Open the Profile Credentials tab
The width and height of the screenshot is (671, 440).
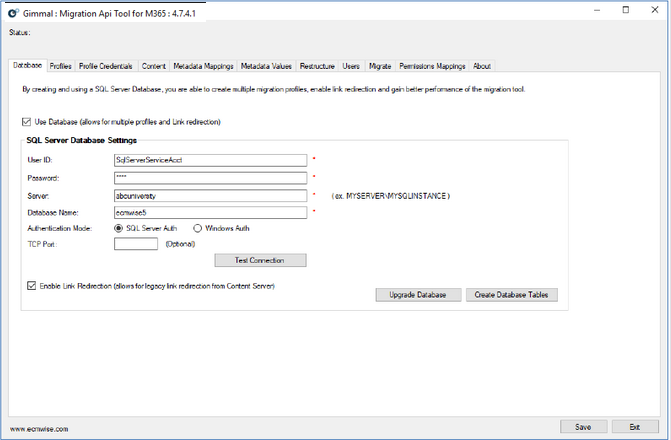[x=107, y=66]
